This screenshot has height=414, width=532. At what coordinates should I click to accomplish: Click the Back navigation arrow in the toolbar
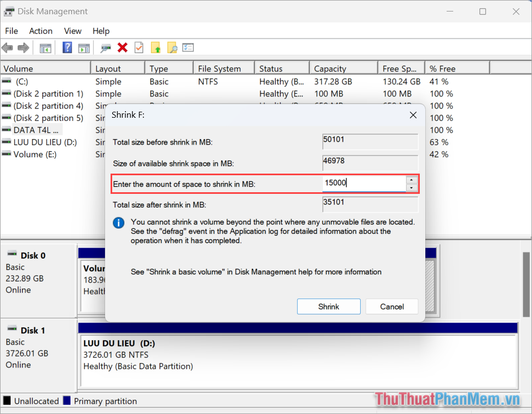7,48
